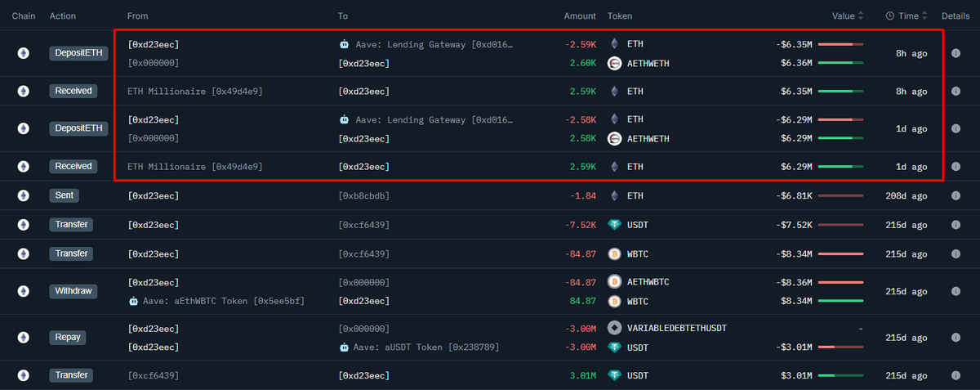Open [0xcf6439] sender in 3.01M USDT row
This screenshot has height=390, width=980.
click(x=154, y=375)
